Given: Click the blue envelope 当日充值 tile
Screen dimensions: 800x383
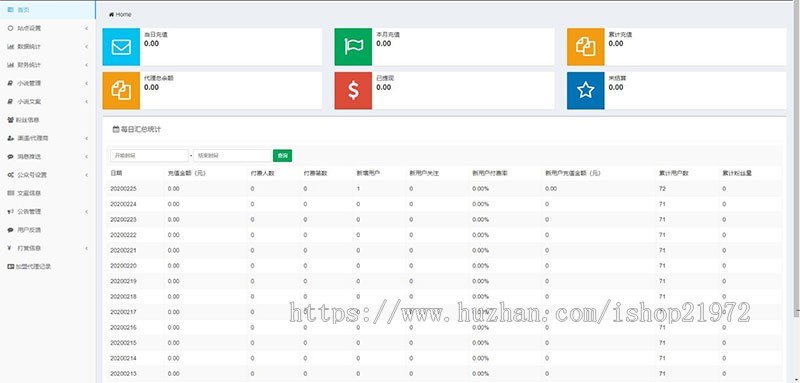Looking at the screenshot, I should click(x=121, y=47).
